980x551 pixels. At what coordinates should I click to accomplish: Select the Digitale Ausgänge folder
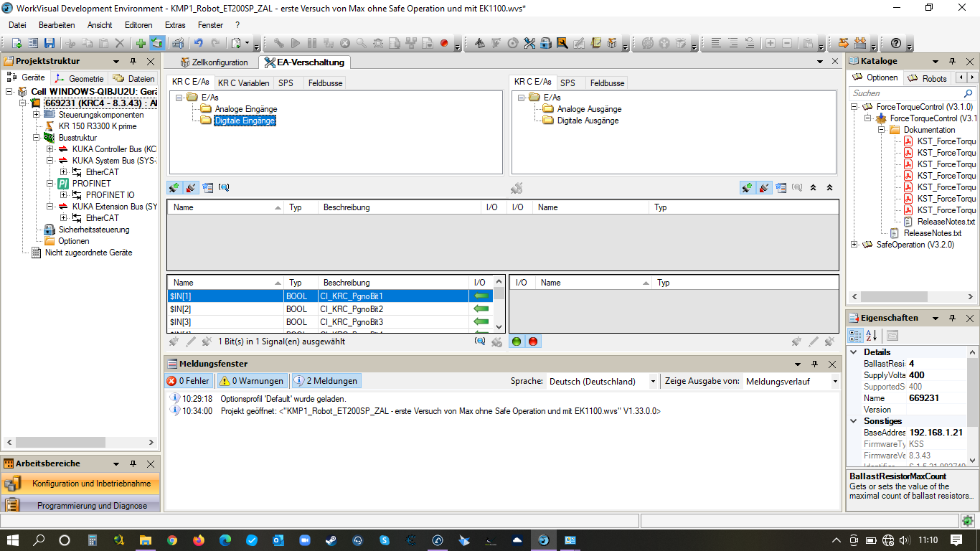coord(588,121)
